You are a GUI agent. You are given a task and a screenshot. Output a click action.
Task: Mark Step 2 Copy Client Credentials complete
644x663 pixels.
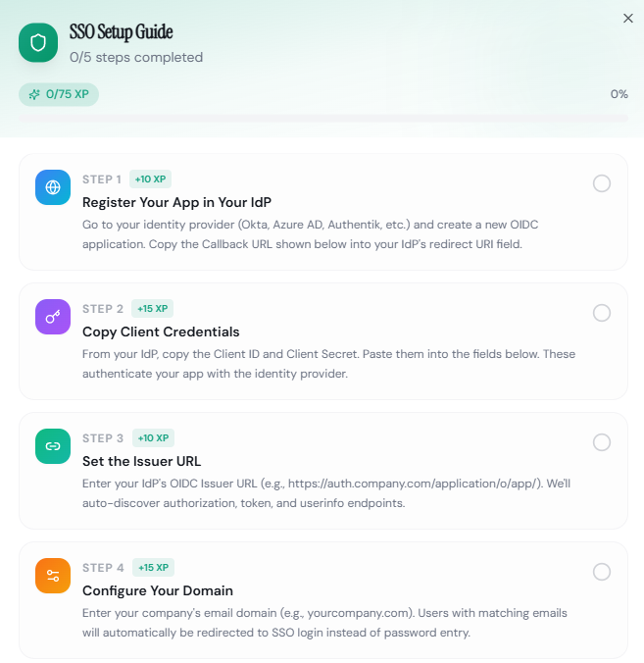(x=601, y=313)
